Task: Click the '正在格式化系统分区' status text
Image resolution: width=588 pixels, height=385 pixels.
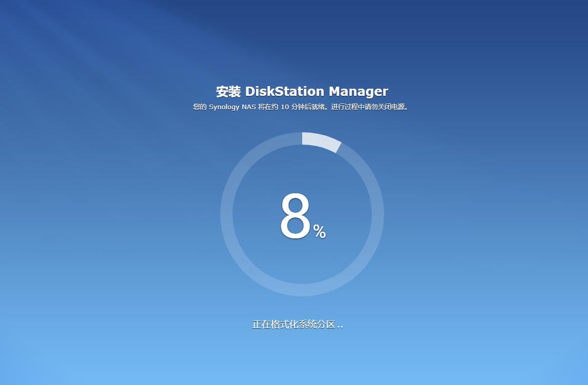Action: point(298,325)
